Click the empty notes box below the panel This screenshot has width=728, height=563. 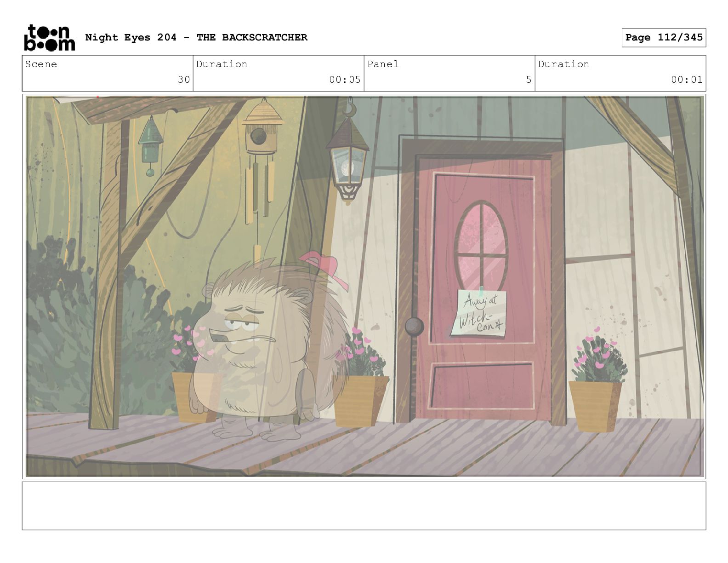tap(364, 506)
